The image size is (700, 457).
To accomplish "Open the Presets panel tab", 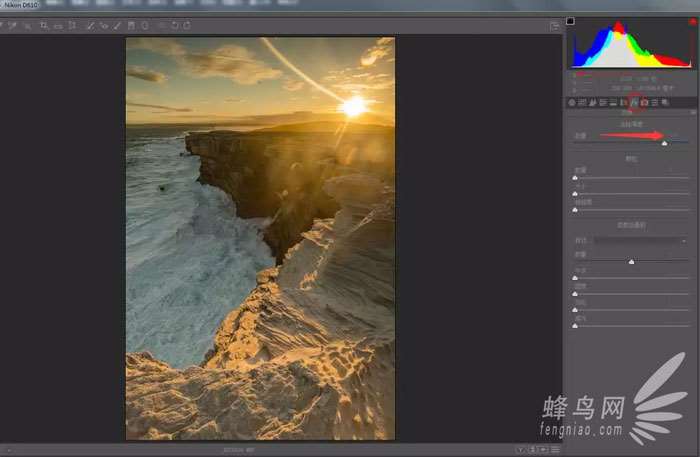I will pyautogui.click(x=654, y=103).
